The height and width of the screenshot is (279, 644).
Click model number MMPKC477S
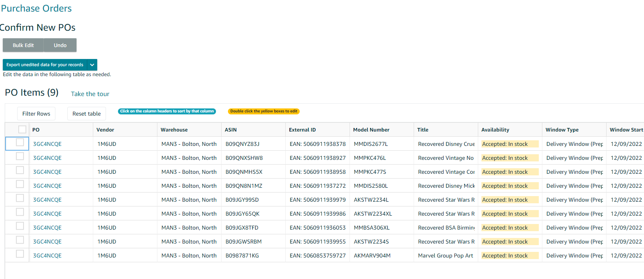(370, 172)
